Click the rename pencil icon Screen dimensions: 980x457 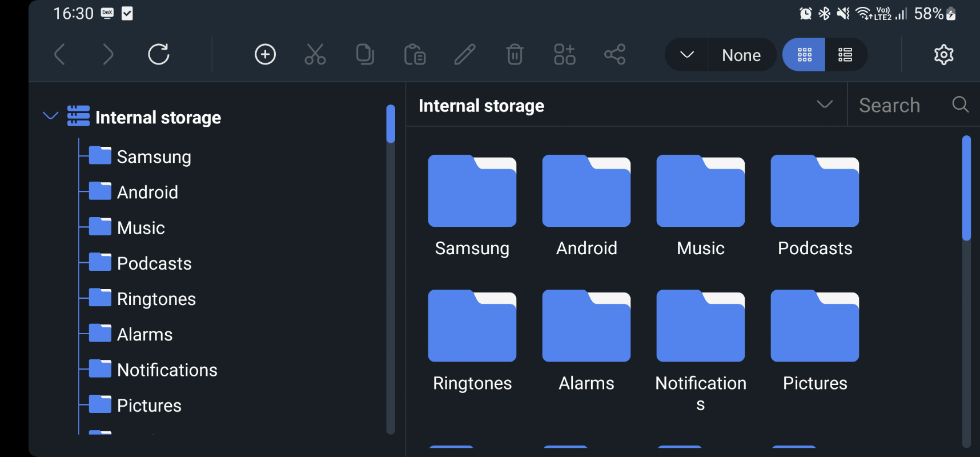(465, 55)
